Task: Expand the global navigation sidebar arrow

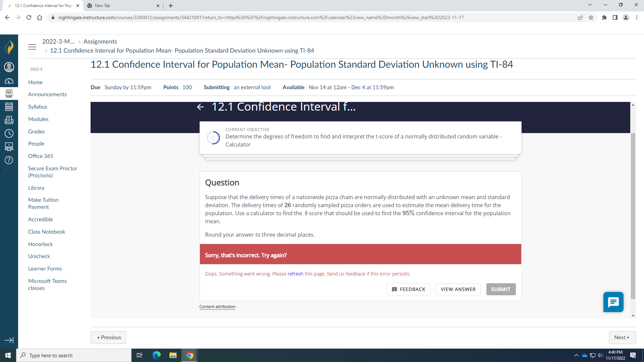Action: pyautogui.click(x=9, y=340)
